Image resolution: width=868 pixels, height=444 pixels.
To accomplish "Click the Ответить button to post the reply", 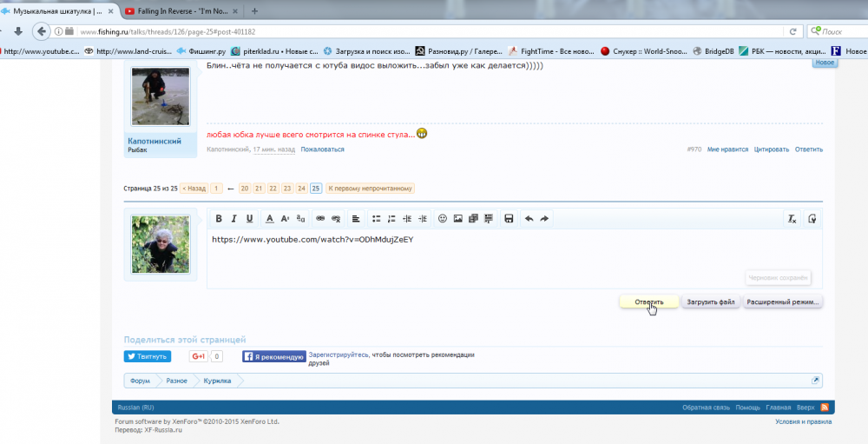I will [x=648, y=302].
